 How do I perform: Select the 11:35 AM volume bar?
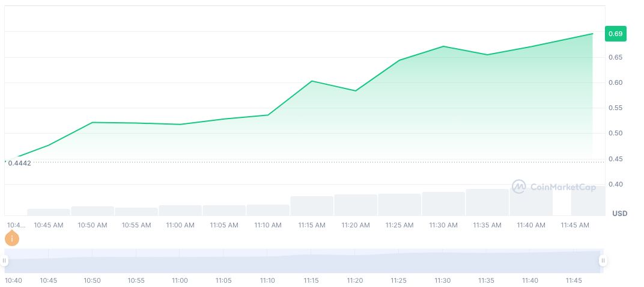[487, 202]
